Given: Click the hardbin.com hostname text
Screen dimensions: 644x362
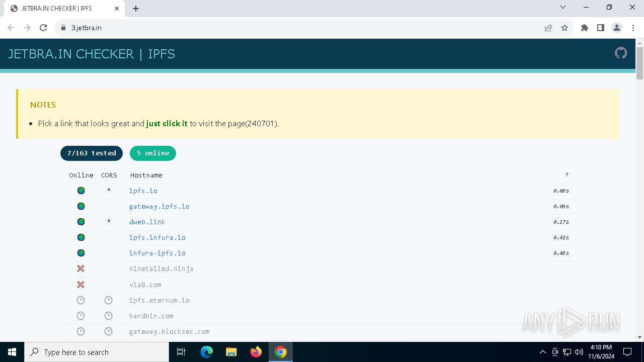Looking at the screenshot, I should [151, 316].
